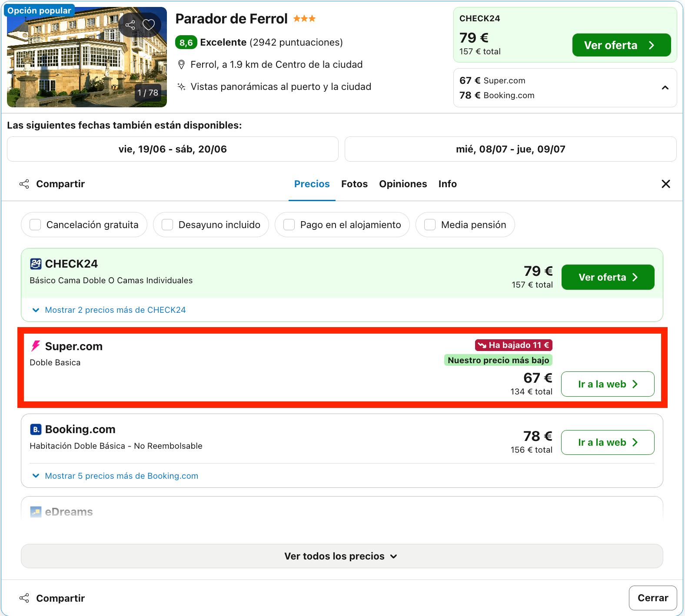Click Ver oferta in the top CHECK24 box
685x616 pixels.
622,45
